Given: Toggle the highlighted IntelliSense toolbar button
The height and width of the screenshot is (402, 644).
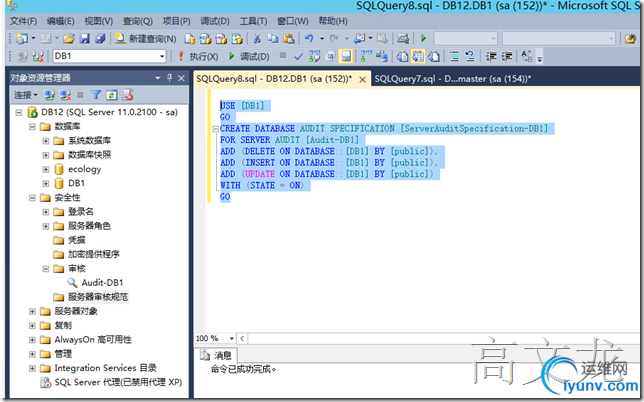Looking at the screenshot, I should point(346,56).
